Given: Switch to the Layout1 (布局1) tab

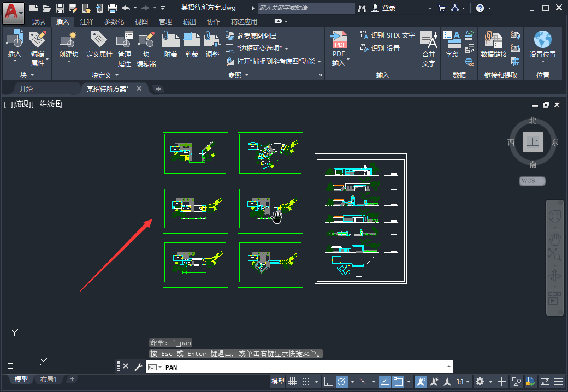Looking at the screenshot, I should click(x=49, y=379).
